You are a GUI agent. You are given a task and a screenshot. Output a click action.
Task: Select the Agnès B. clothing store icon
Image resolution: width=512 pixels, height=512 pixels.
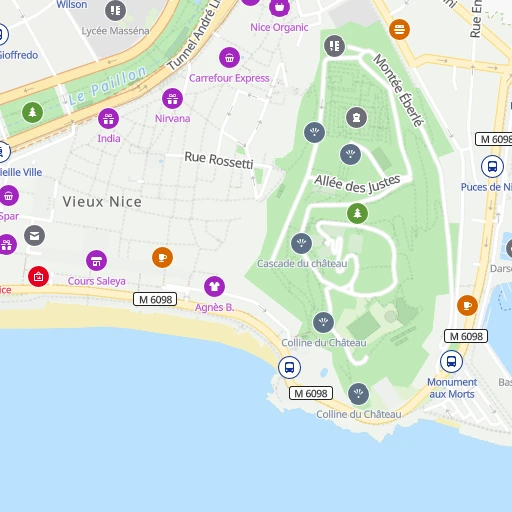click(x=214, y=287)
